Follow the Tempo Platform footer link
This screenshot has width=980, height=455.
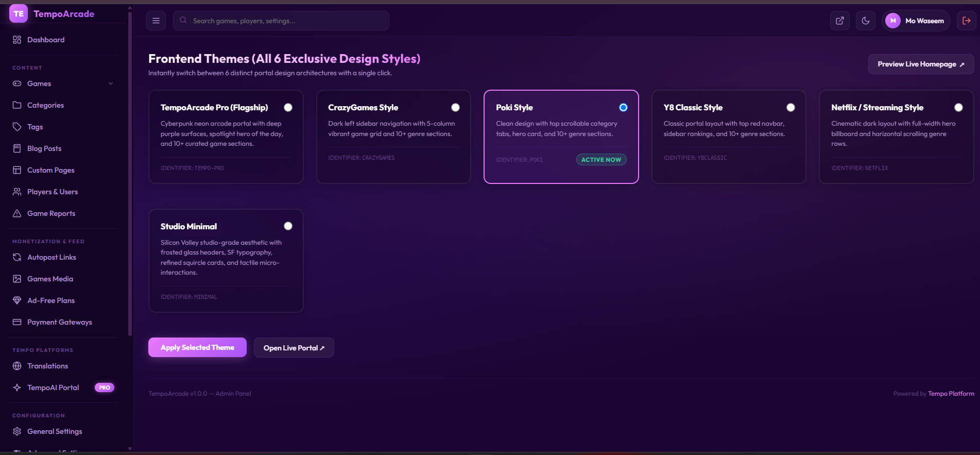tap(951, 394)
